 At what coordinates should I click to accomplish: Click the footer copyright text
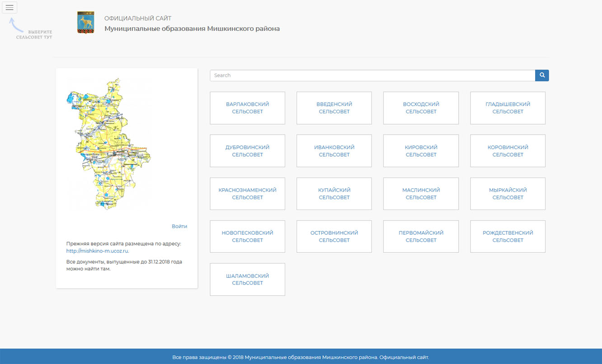301,357
